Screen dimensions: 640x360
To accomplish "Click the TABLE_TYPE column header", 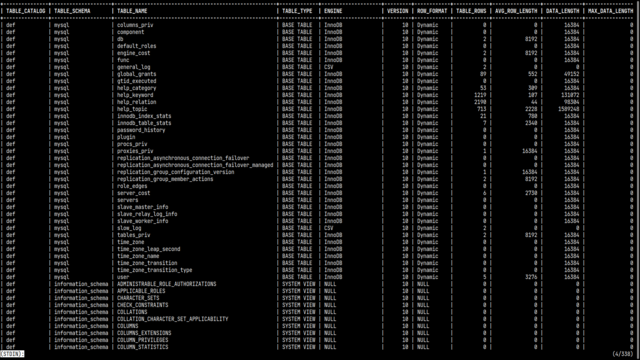I will click(297, 11).
